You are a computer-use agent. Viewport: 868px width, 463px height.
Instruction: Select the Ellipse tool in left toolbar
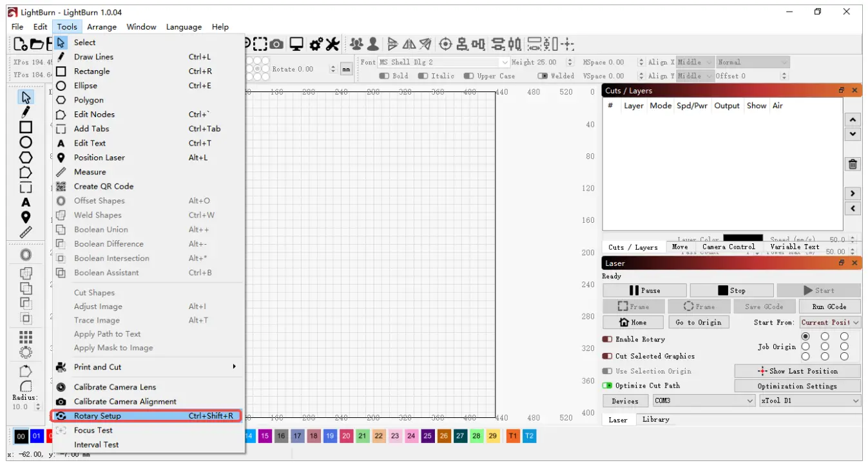[26, 142]
